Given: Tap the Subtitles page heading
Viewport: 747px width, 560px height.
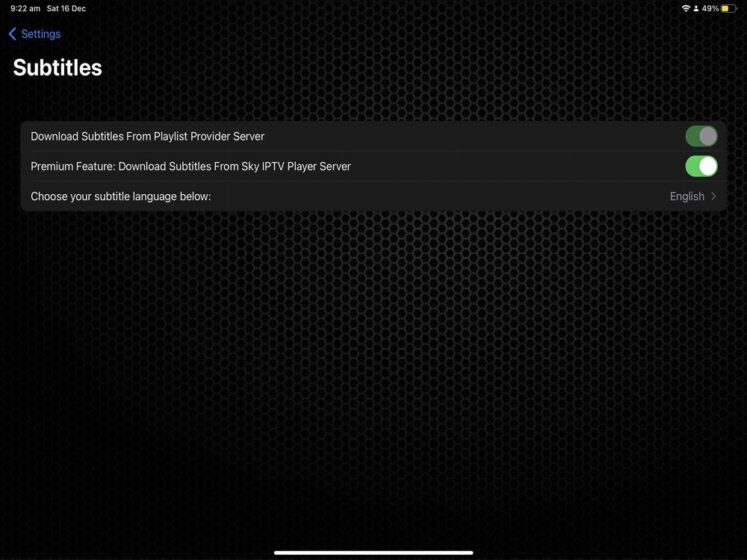Looking at the screenshot, I should point(58,68).
